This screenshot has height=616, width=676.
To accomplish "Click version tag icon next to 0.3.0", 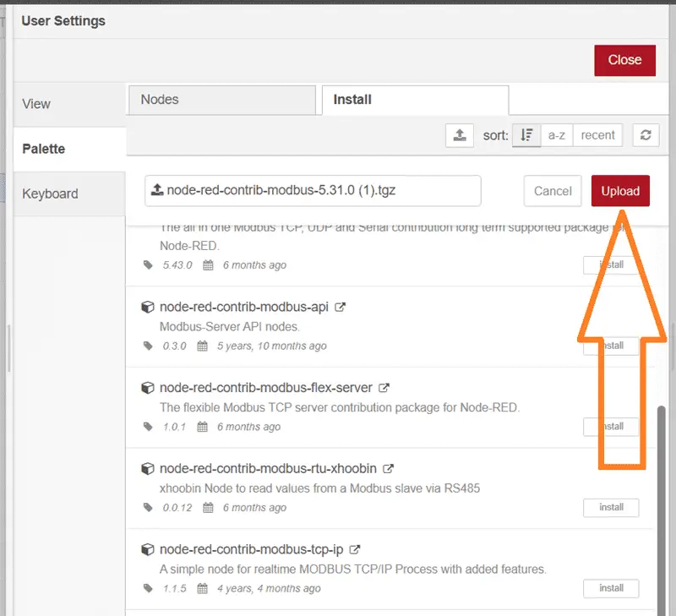I will tap(148, 346).
